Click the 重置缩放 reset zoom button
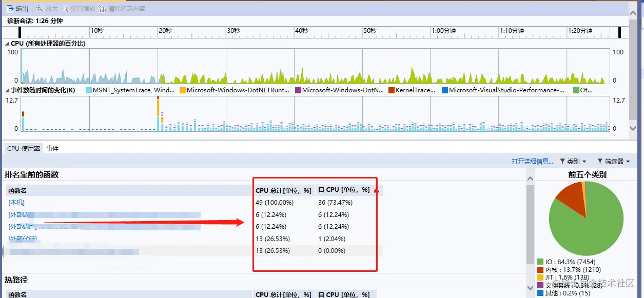644x298 pixels. click(x=79, y=9)
